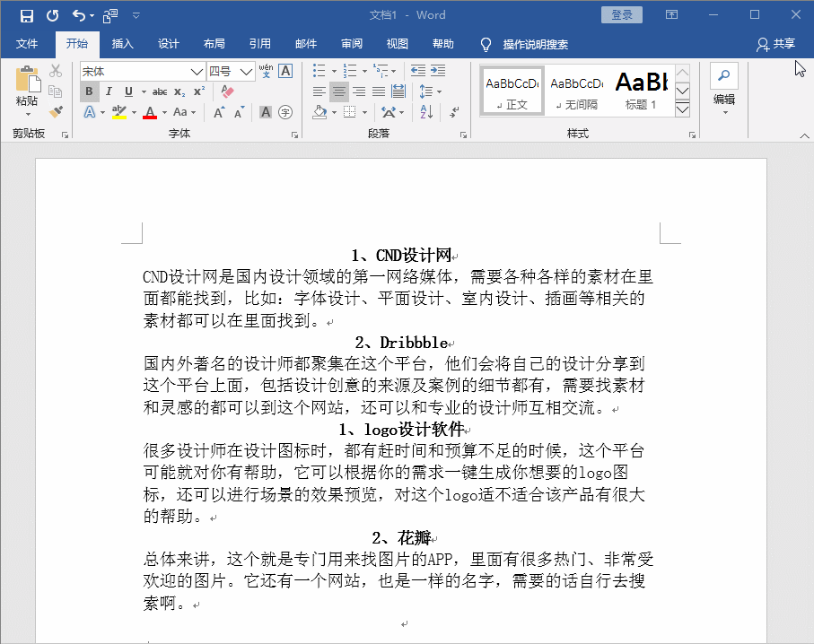Image resolution: width=814 pixels, height=644 pixels.
Task: Switch to the 布局 tab
Action: (214, 44)
